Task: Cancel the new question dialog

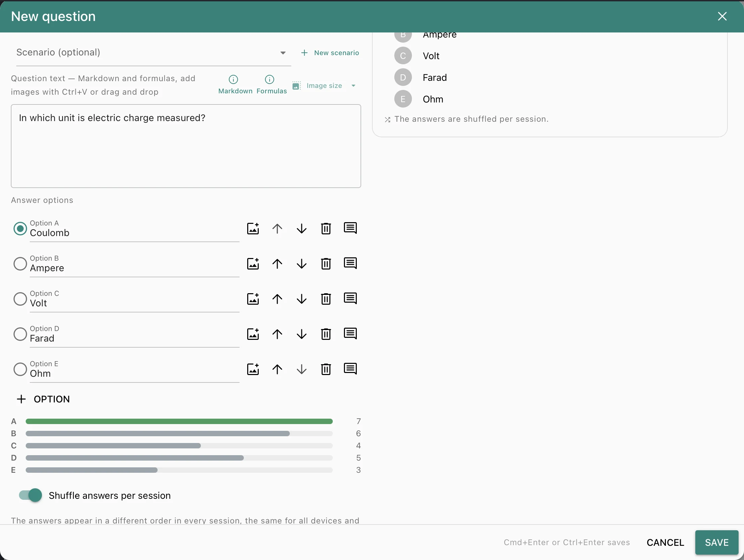Action: 665,542
